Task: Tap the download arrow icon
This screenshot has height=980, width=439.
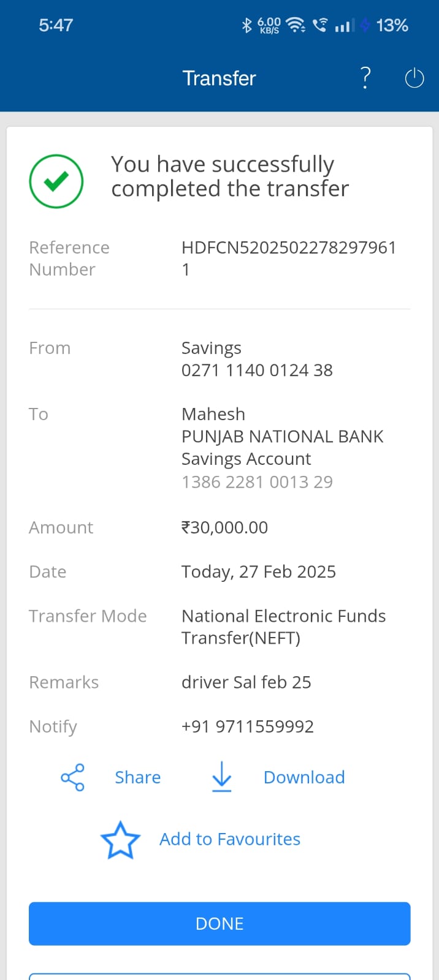Action: pyautogui.click(x=221, y=777)
